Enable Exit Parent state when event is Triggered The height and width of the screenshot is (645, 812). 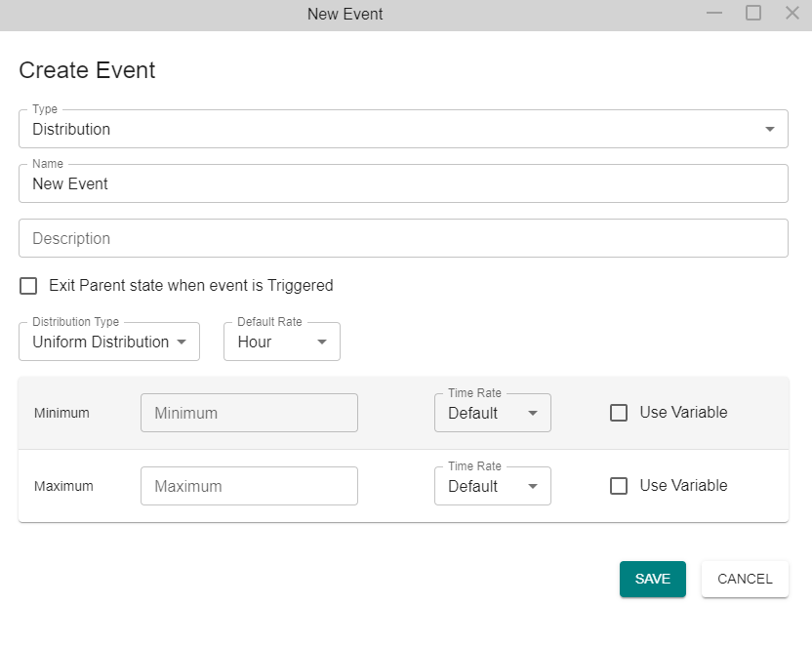(28, 286)
